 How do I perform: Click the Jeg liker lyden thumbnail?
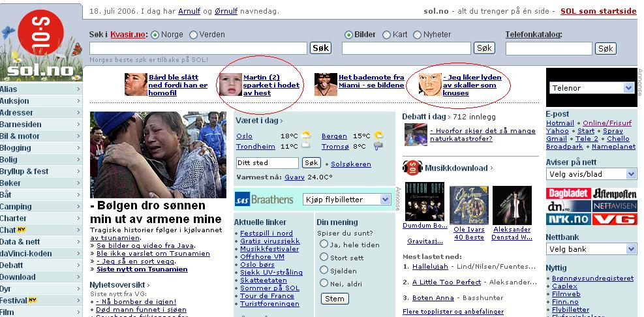coord(430,85)
